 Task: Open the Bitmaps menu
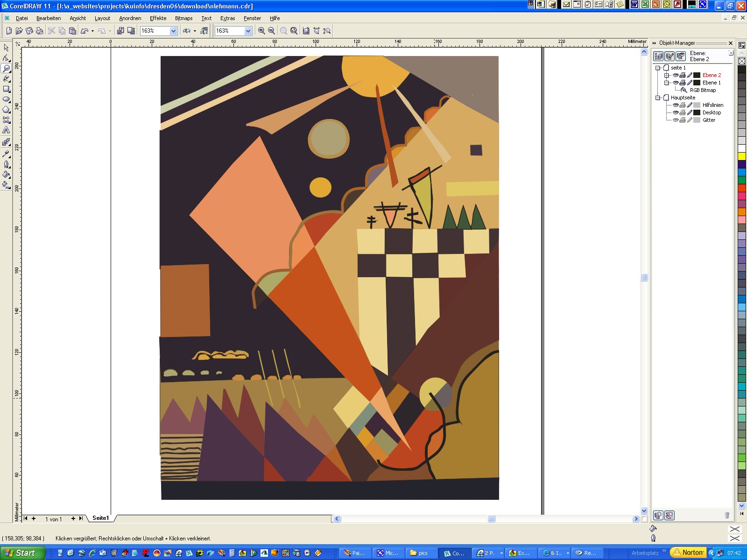click(184, 18)
